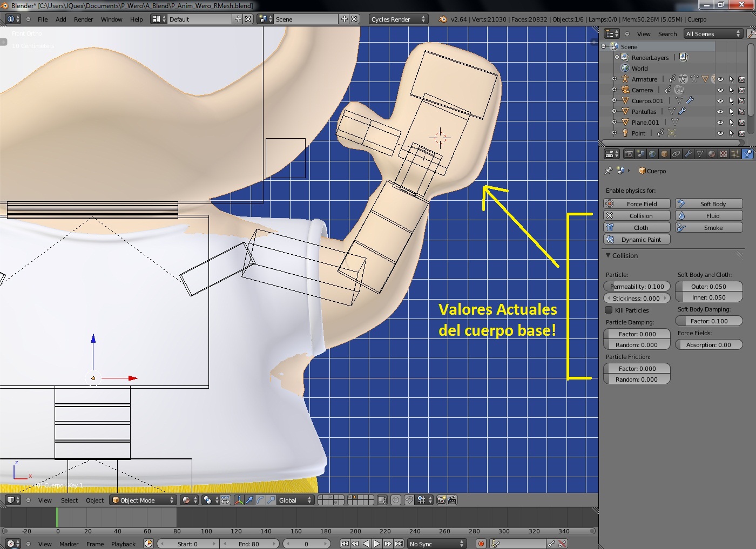Open the Modifiers wrench tab

688,154
